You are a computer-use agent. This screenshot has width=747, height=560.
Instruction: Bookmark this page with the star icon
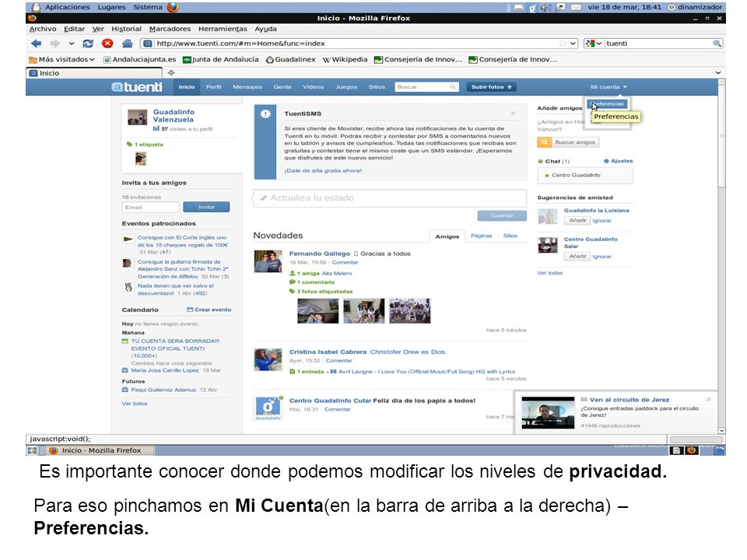click(563, 44)
